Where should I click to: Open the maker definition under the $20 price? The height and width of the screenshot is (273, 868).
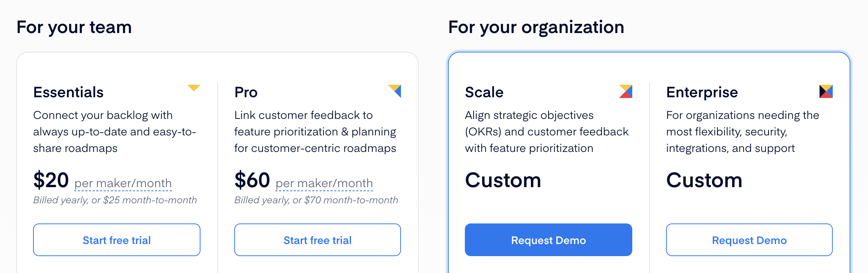click(x=123, y=183)
